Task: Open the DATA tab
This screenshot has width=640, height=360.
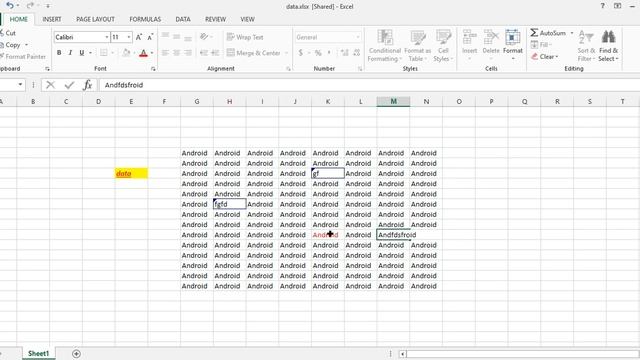Action: [x=183, y=19]
